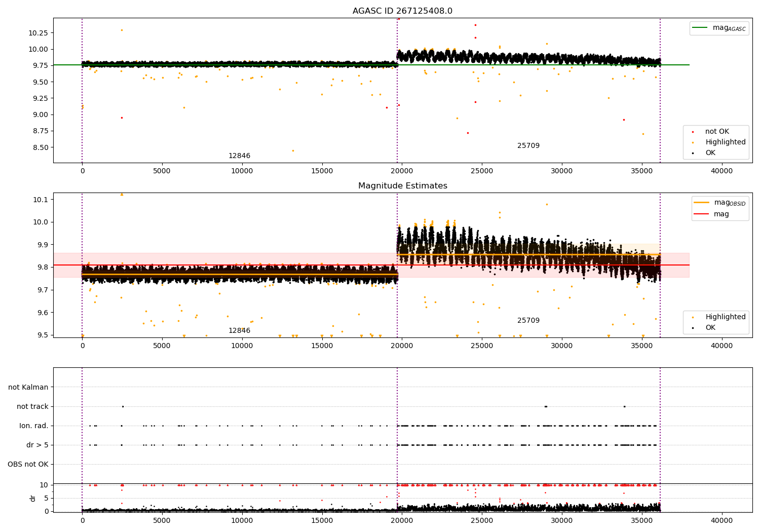This screenshot has height=532, width=760.
Task: Click "25709" in the Magnitude Estimates plot
Action: (528, 320)
